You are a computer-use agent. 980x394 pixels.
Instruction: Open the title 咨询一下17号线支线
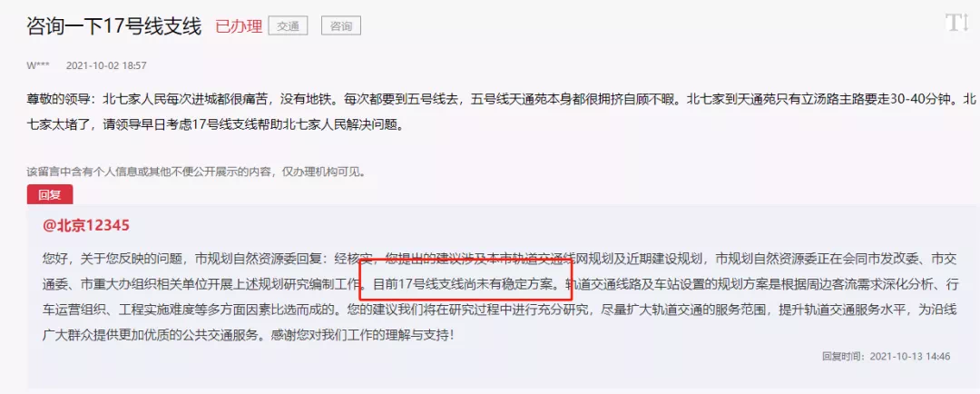[114, 27]
